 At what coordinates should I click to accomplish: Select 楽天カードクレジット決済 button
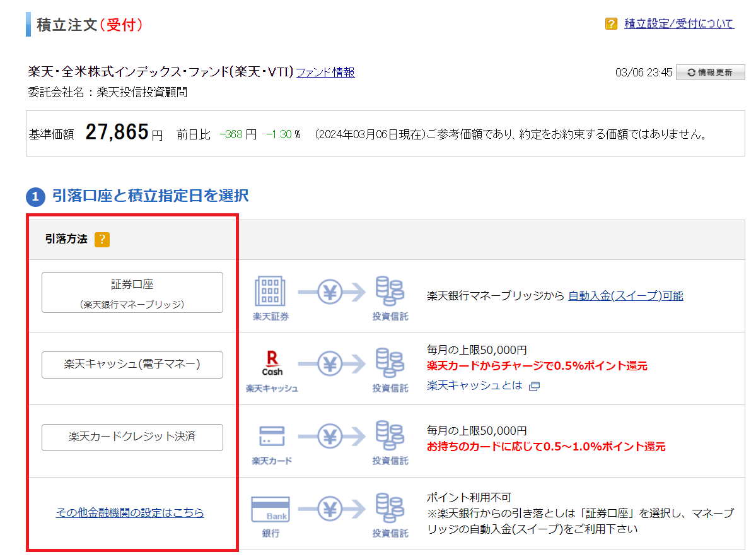point(132,437)
